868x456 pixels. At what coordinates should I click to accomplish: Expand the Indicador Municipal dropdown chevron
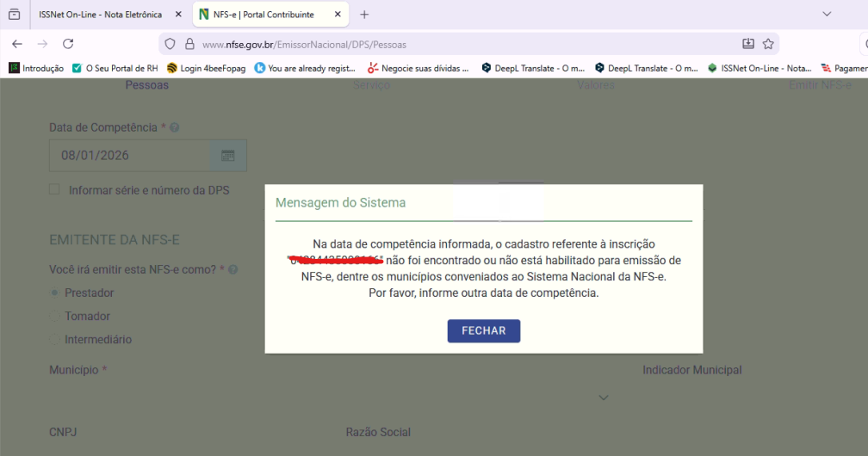point(604,397)
